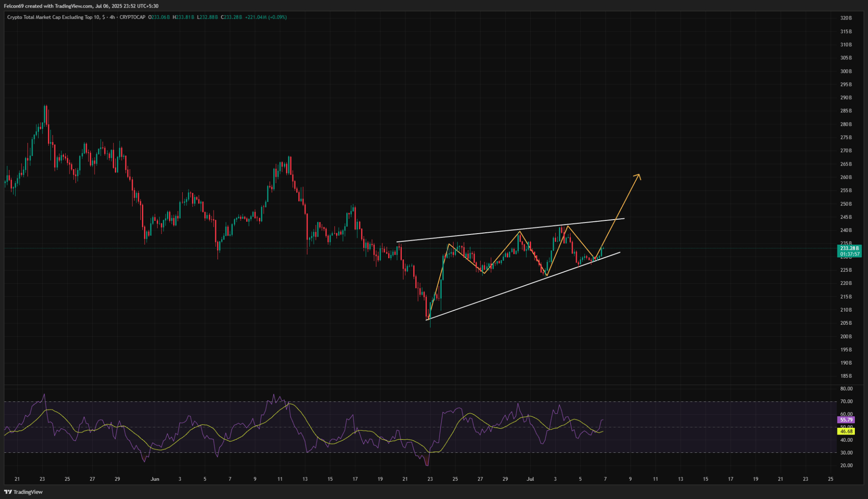Click the Felcon69 TradingView.com attribution text
The height and width of the screenshot is (499, 868).
coord(81,6)
